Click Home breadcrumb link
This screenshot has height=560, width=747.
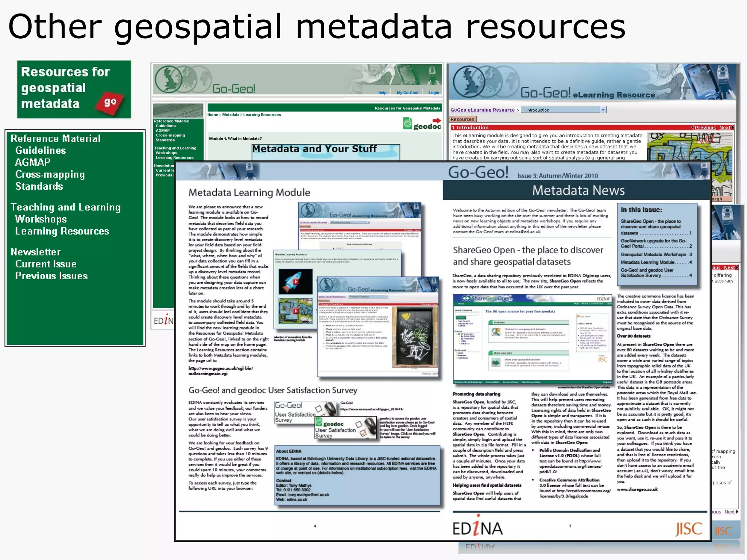pyautogui.click(x=213, y=114)
